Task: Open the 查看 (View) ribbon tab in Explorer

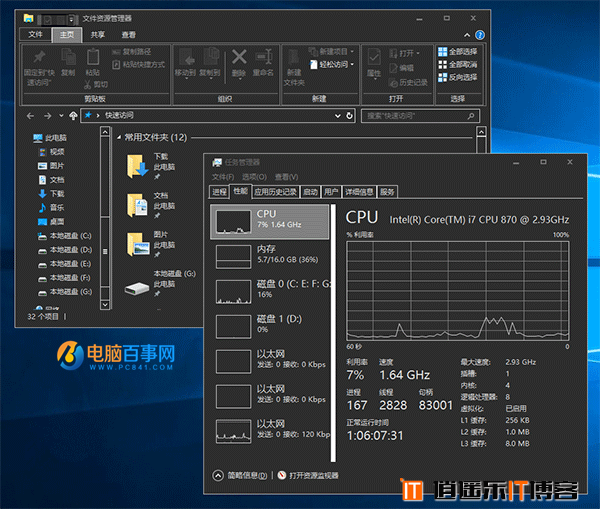Action: (128, 34)
